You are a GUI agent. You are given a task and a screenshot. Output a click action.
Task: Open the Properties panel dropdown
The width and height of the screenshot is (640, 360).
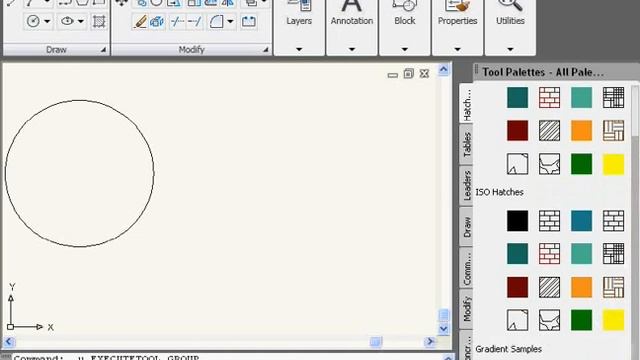point(458,49)
